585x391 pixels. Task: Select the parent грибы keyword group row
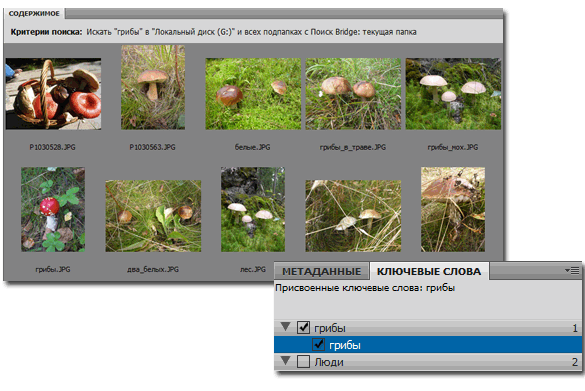point(428,328)
